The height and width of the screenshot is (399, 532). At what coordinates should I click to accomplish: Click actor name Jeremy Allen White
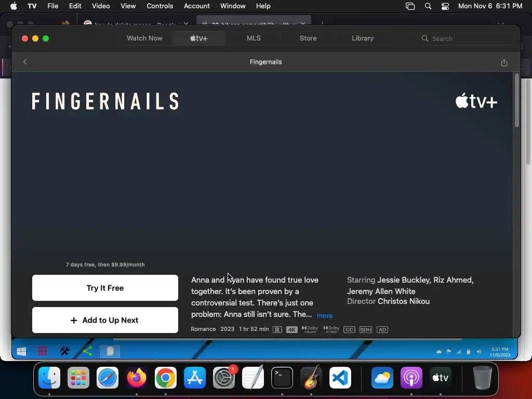tap(381, 291)
